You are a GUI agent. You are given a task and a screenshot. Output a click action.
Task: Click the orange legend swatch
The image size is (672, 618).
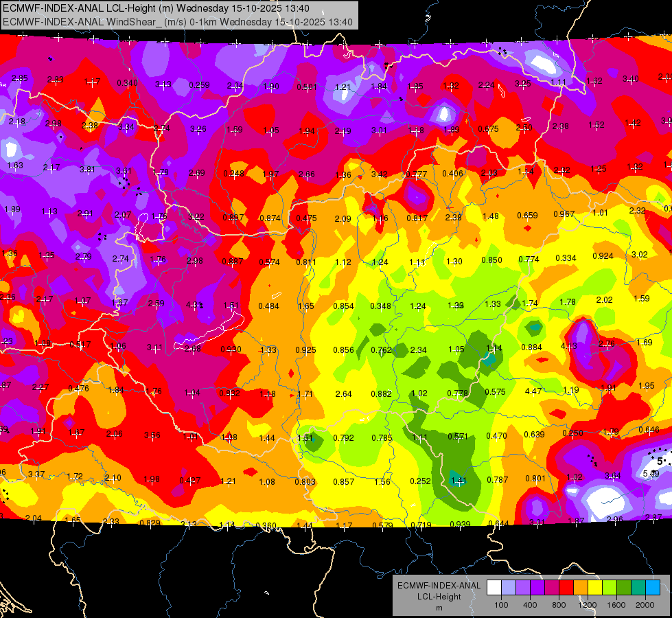580,588
